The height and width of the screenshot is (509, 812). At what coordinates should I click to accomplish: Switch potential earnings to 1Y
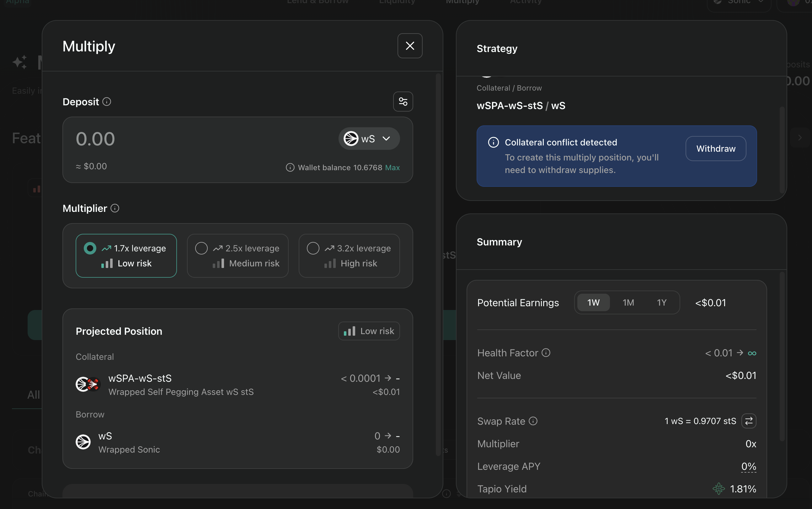(x=661, y=303)
